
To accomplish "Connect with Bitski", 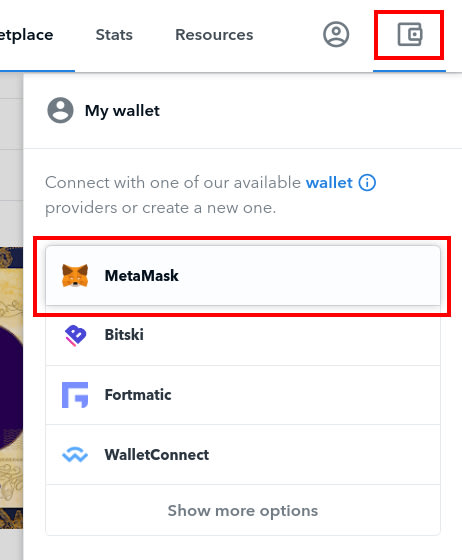I will 243,335.
